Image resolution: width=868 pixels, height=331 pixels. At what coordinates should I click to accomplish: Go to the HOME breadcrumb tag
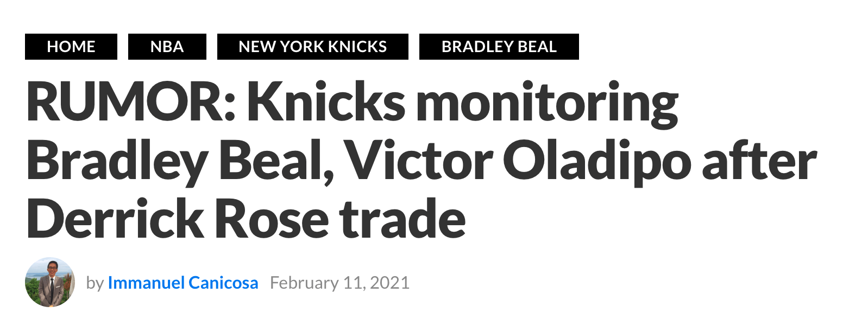click(71, 47)
